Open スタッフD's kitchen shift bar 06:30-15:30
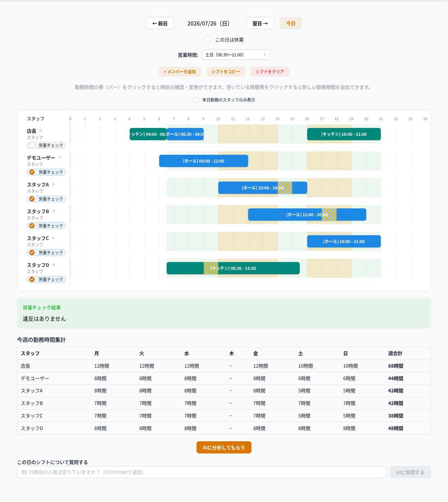The height and width of the screenshot is (502, 448). (233, 268)
